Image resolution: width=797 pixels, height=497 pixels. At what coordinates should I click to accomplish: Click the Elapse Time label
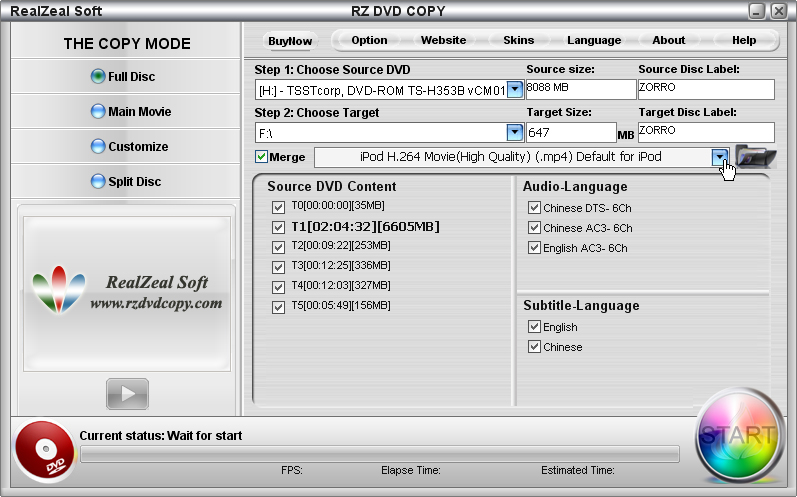click(411, 471)
